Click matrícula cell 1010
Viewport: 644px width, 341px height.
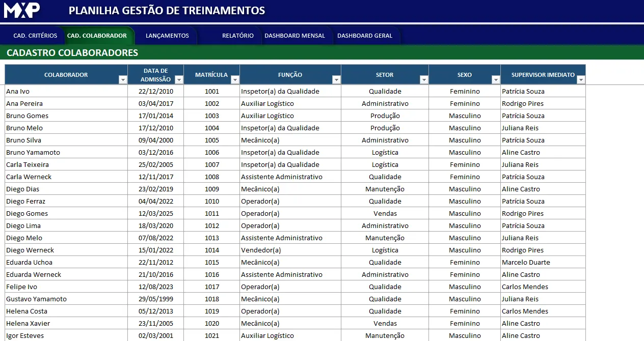pos(211,202)
